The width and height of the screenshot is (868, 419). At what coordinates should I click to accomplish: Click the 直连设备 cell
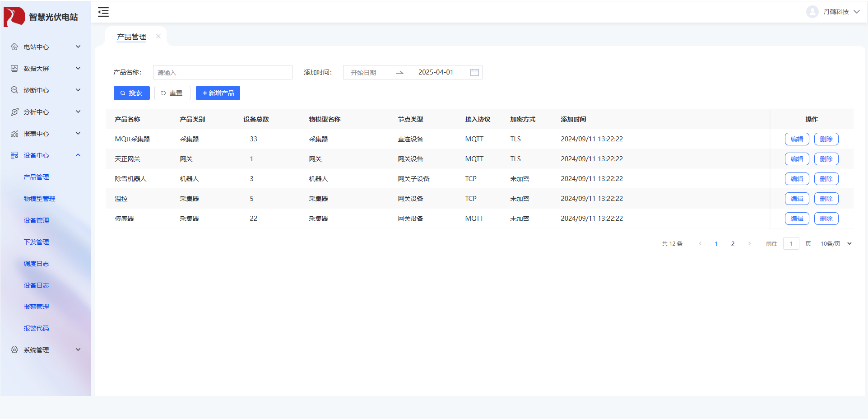click(410, 139)
